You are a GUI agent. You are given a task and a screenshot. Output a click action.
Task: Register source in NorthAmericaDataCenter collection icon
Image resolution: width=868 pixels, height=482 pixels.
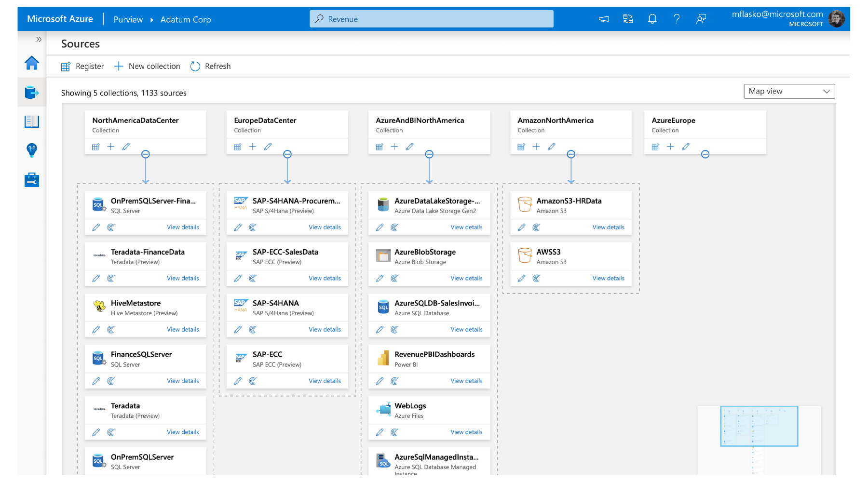click(95, 147)
